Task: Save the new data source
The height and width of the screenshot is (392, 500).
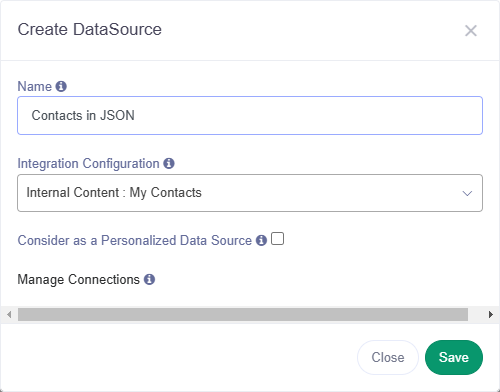Action: coord(454,357)
